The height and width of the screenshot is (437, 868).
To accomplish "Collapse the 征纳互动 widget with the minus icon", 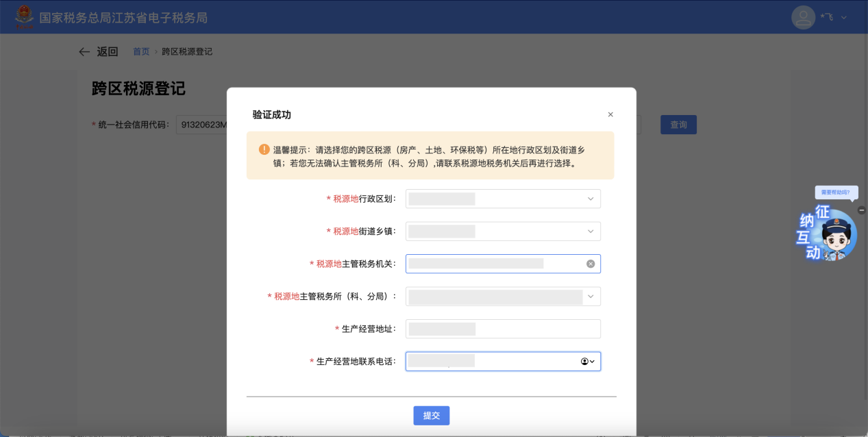I will pyautogui.click(x=862, y=210).
